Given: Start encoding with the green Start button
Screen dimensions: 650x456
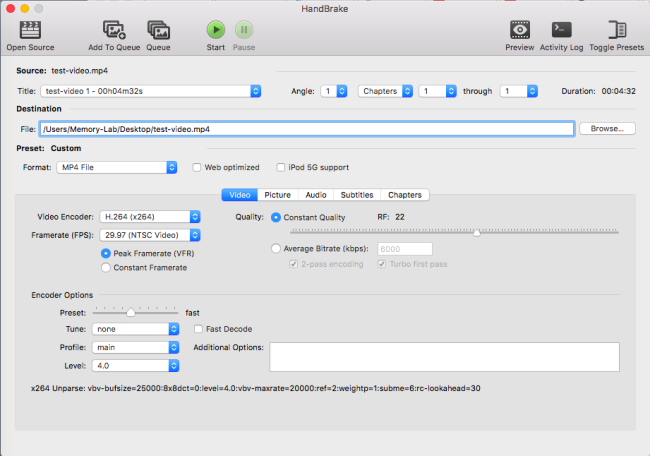Looking at the screenshot, I should click(216, 29).
